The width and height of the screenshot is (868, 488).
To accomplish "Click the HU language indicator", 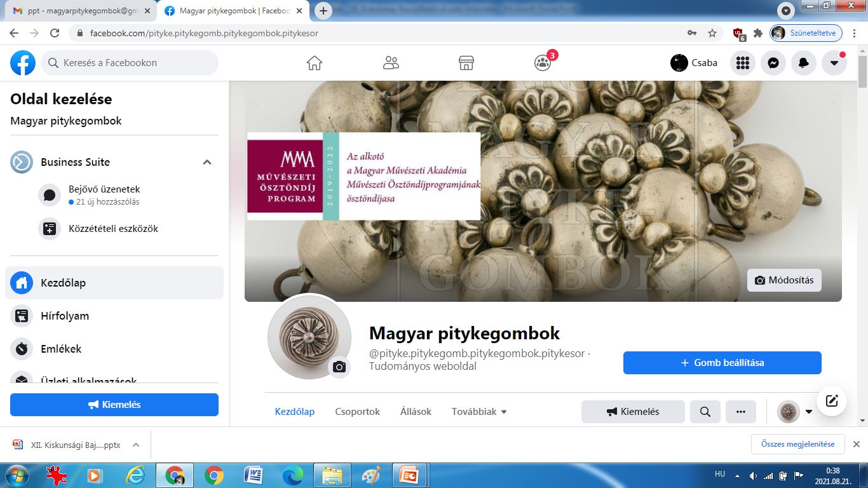I will [x=720, y=474].
